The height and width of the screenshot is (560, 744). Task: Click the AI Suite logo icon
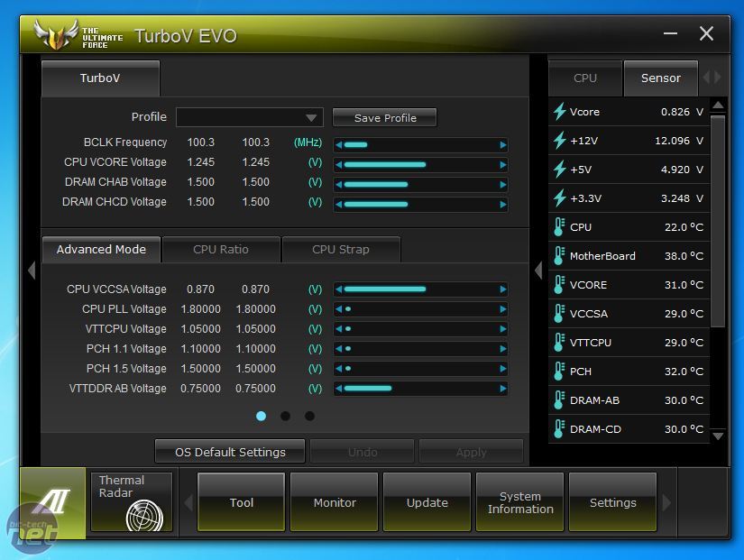pos(52,502)
